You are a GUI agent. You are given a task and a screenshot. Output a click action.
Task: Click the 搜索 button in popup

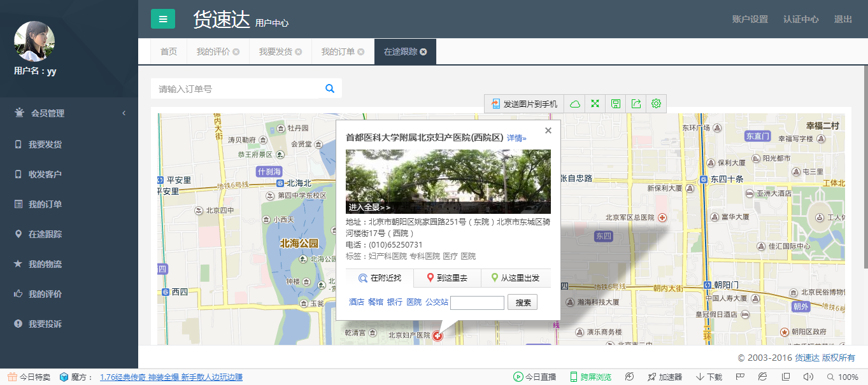522,302
